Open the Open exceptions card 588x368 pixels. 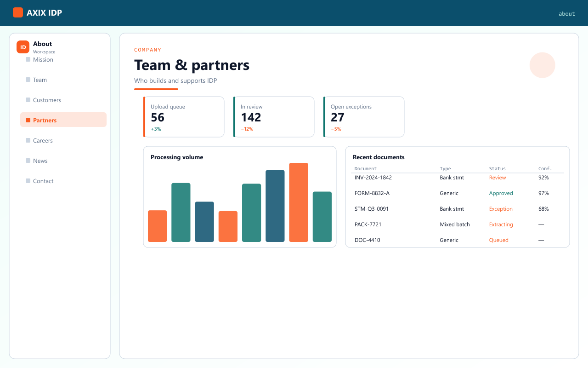(x=364, y=117)
